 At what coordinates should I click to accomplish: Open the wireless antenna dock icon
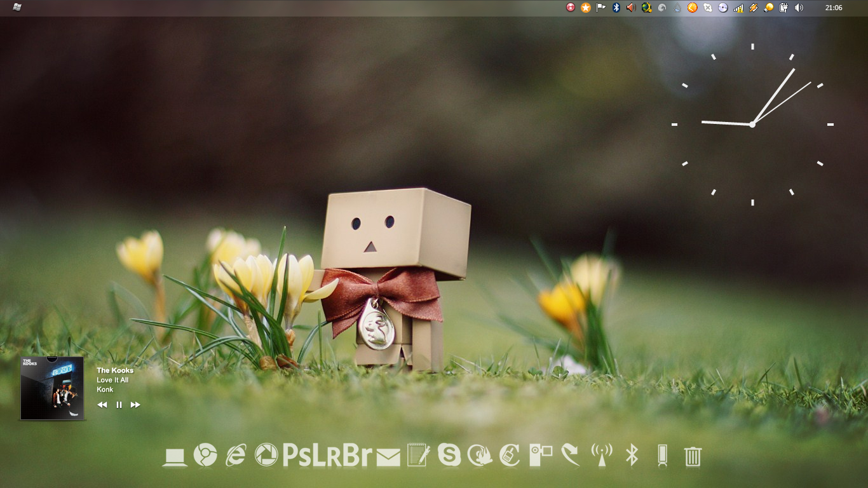click(x=601, y=455)
